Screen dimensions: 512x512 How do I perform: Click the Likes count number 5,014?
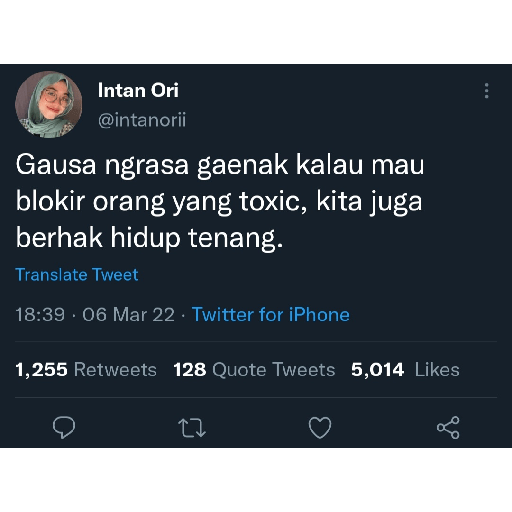378,370
